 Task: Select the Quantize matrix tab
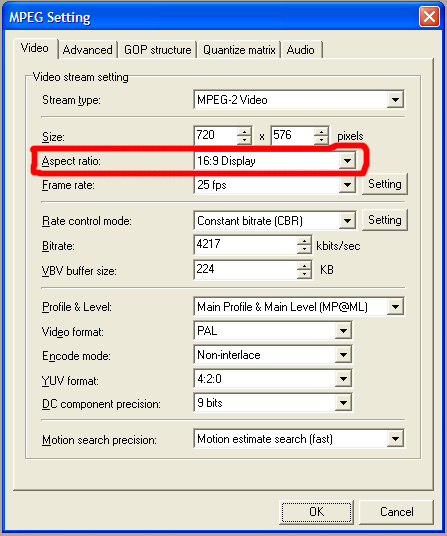[x=239, y=50]
